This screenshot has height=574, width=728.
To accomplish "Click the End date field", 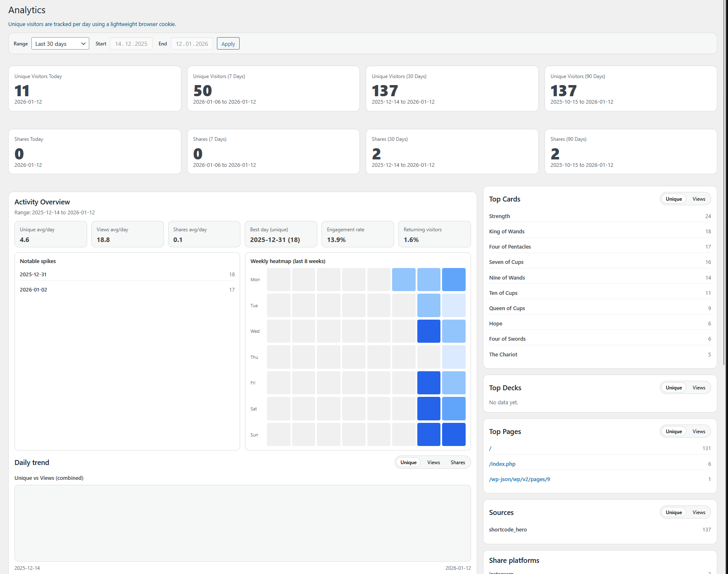I will pos(192,43).
